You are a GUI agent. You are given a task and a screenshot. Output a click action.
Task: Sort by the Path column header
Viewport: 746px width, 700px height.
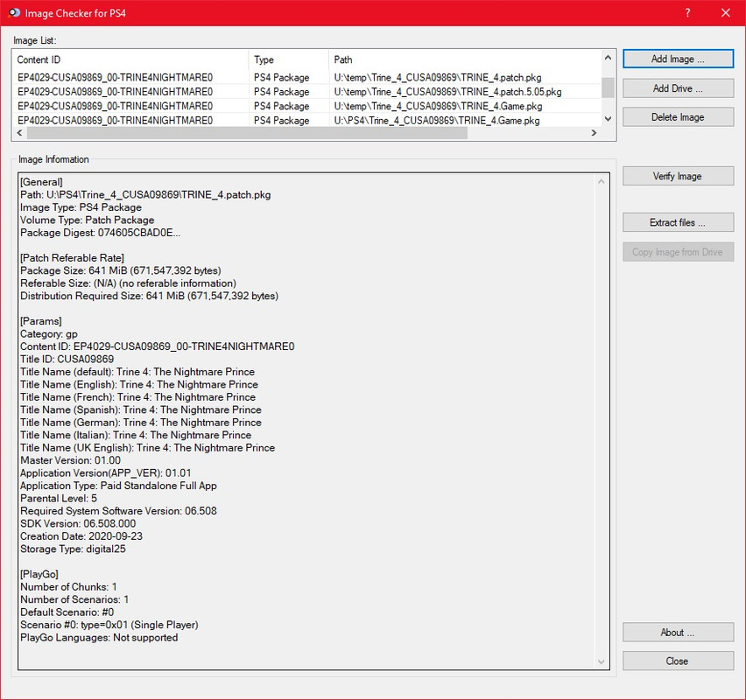pyautogui.click(x=465, y=59)
